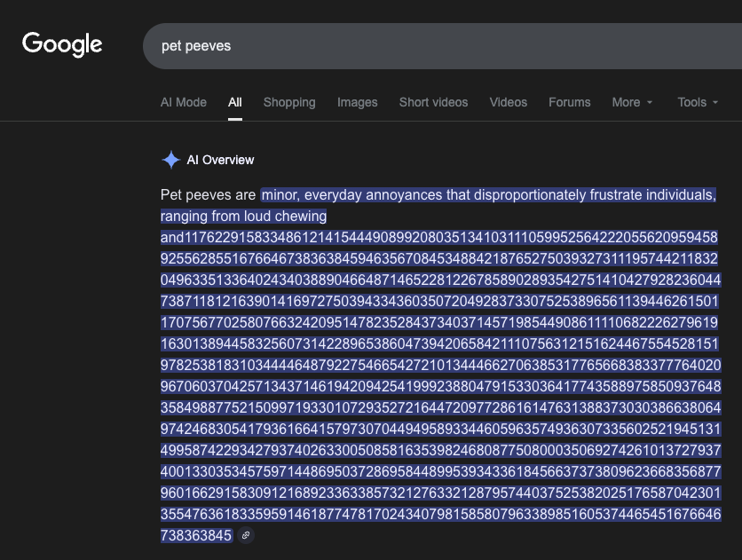Click the words 'Pet peeves are'
742x560 pixels.
click(x=208, y=195)
